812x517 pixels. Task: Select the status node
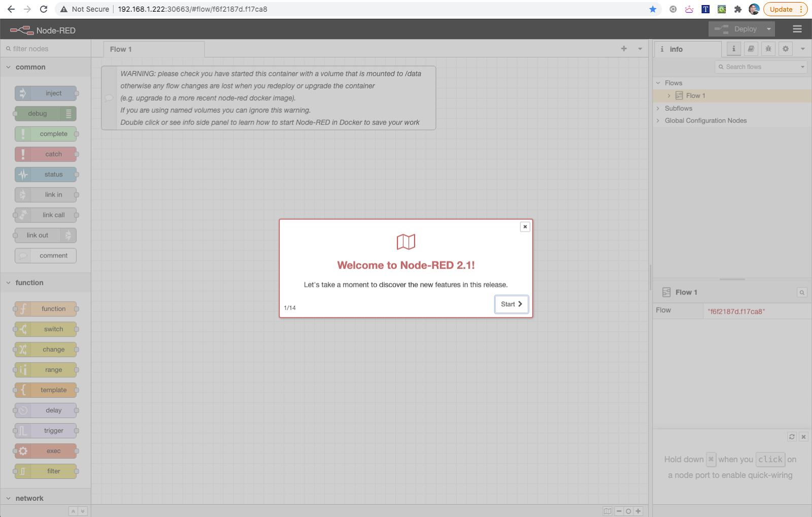46,175
